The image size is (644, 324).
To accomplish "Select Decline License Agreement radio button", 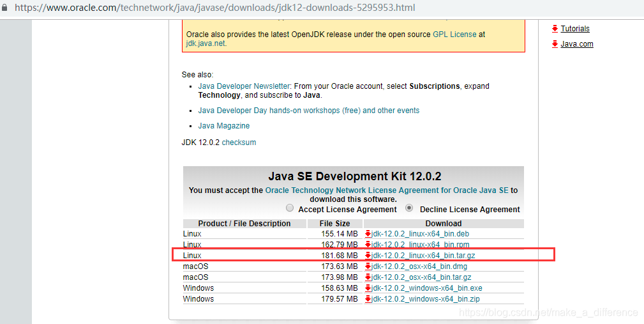I will 409,208.
